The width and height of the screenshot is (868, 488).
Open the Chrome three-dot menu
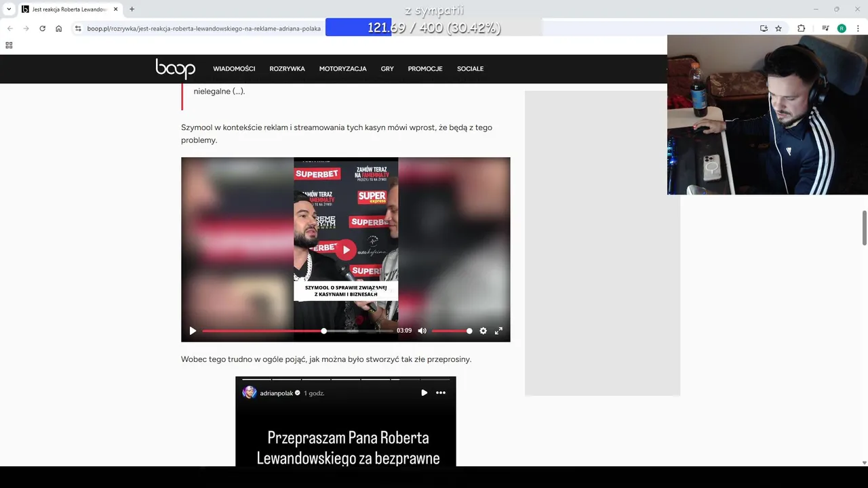(858, 28)
